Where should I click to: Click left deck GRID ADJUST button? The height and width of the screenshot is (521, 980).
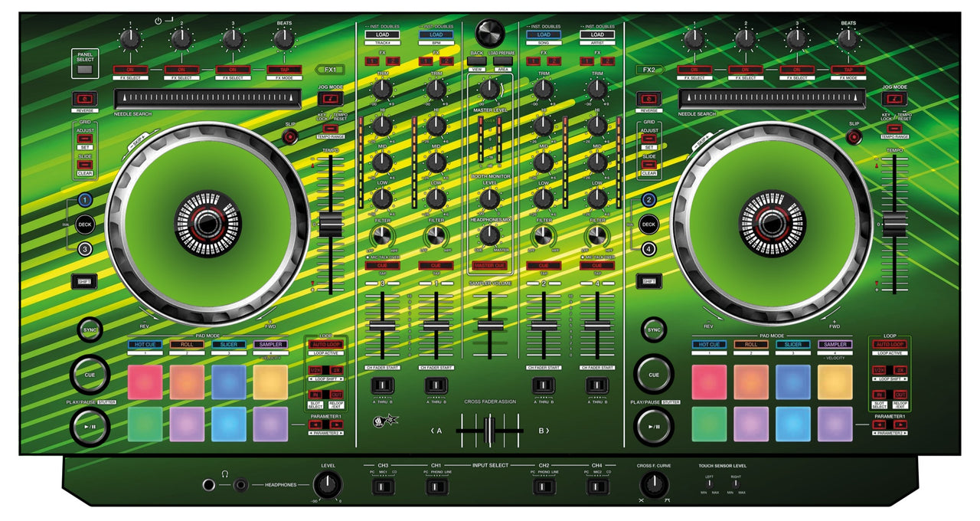[x=85, y=139]
